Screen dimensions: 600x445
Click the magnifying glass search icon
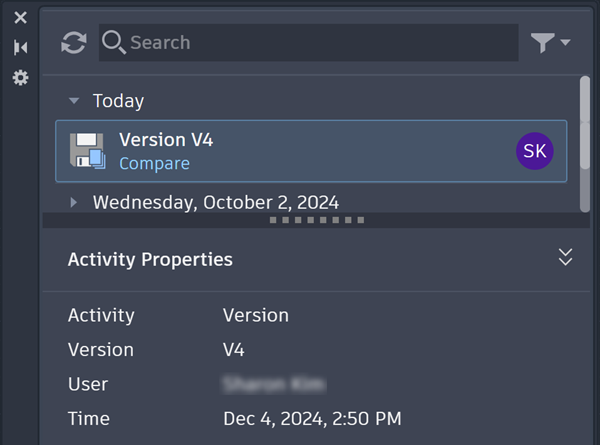click(113, 42)
